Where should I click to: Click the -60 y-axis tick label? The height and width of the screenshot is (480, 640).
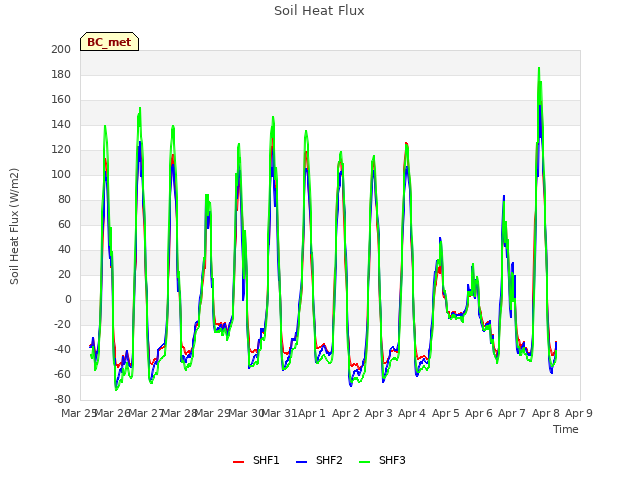tap(62, 375)
